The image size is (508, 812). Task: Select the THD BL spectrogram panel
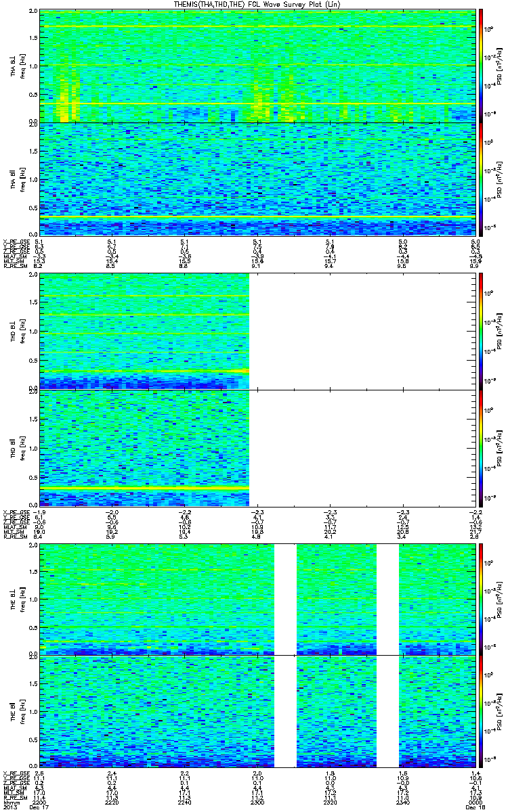[257, 331]
